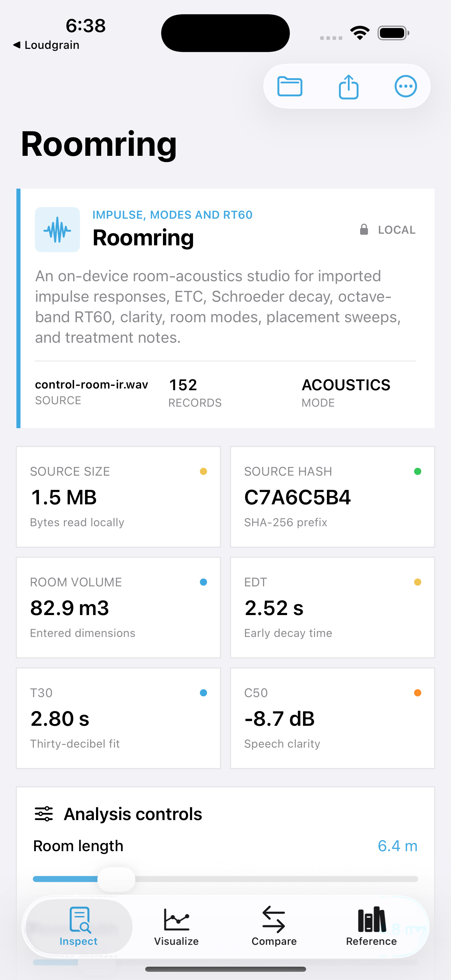The height and width of the screenshot is (980, 451).
Task: Open the Reference tab
Action: point(371,926)
